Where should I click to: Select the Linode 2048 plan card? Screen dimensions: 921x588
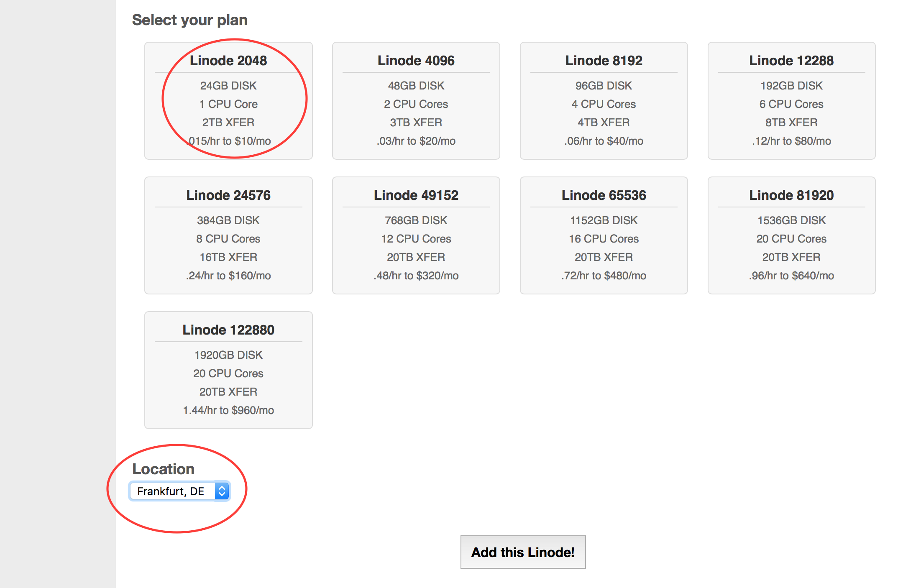click(228, 101)
